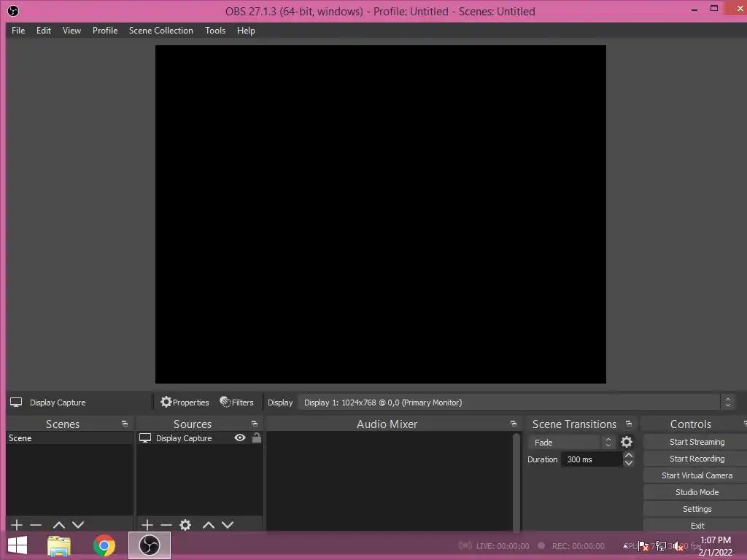The width and height of the screenshot is (747, 560).
Task: Click the Exit button
Action: [x=697, y=525]
